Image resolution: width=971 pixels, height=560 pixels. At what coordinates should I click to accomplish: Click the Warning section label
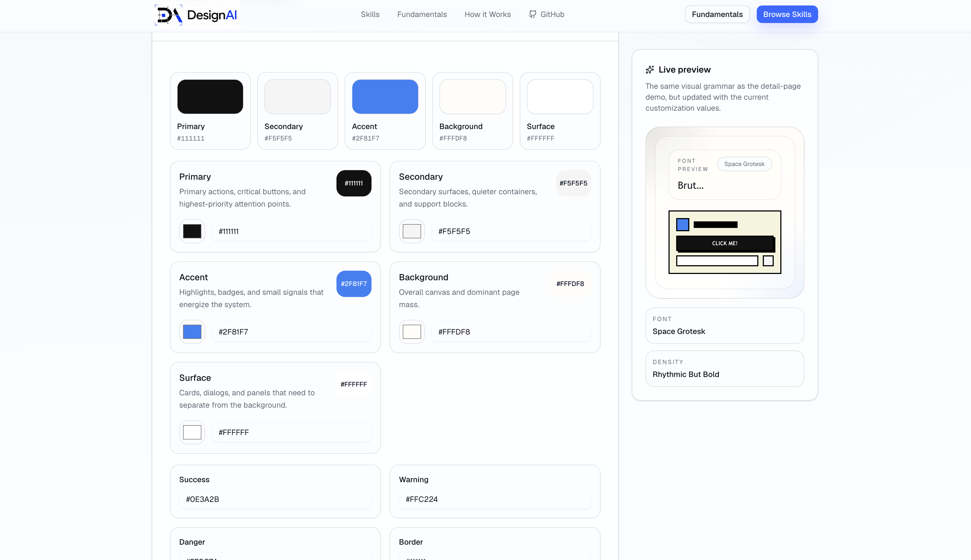pyautogui.click(x=413, y=480)
